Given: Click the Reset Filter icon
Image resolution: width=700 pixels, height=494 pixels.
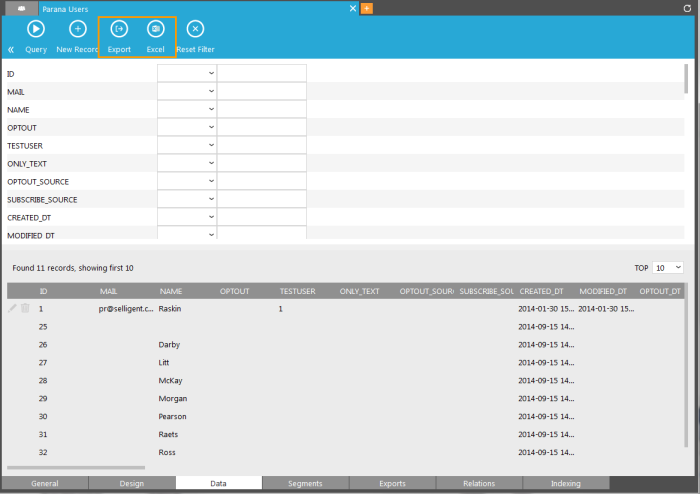Looking at the screenshot, I should 195,30.
